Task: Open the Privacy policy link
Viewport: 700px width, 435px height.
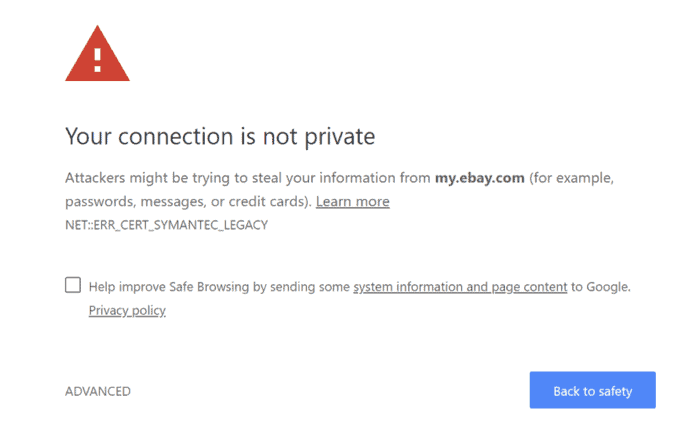Action: 127,310
